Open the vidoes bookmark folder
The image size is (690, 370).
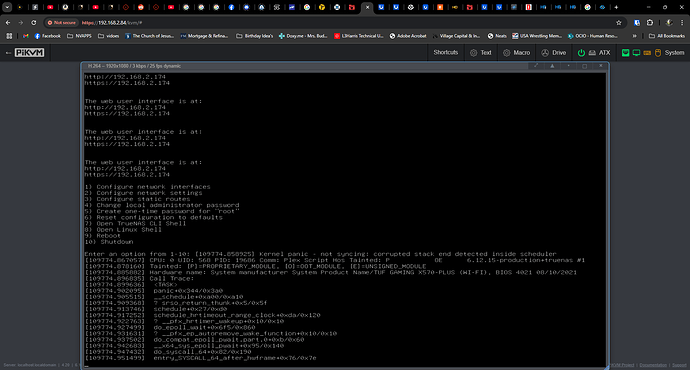(108, 36)
